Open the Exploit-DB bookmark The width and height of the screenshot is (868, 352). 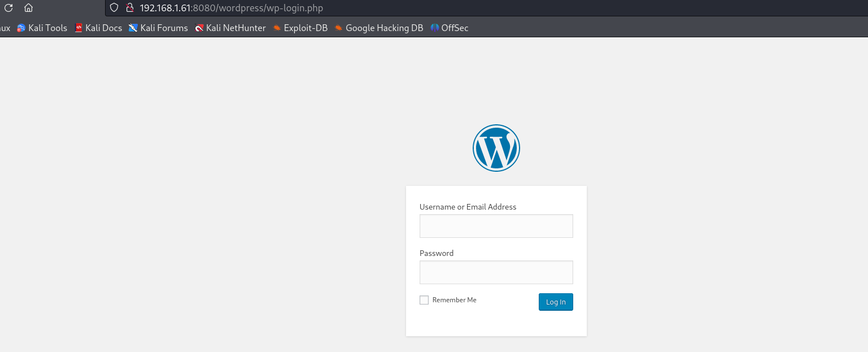[x=300, y=28]
